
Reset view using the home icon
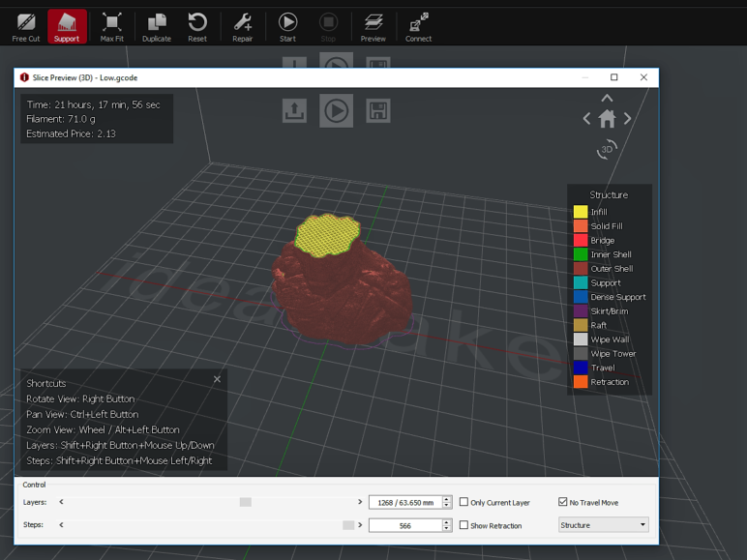click(607, 119)
